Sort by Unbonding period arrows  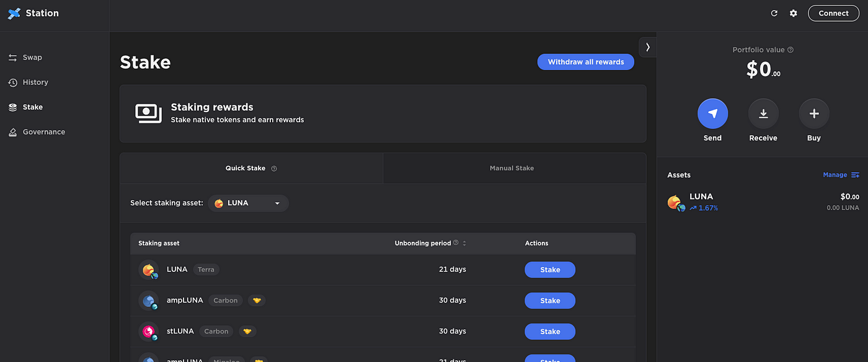tap(464, 244)
